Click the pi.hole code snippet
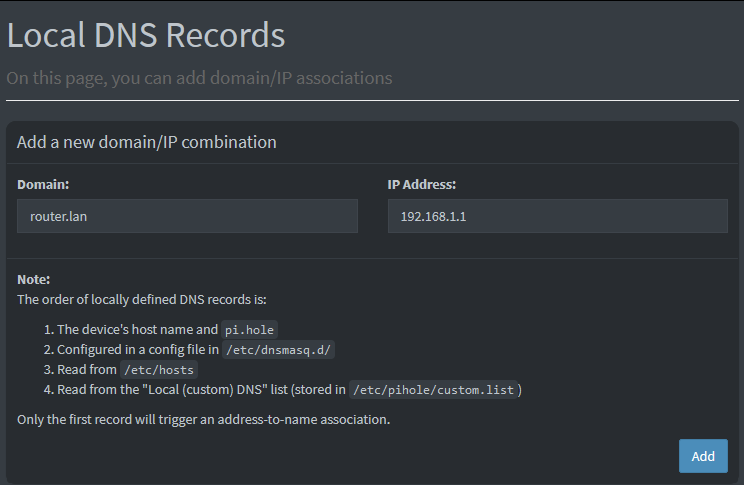The image size is (744, 485). click(x=249, y=330)
